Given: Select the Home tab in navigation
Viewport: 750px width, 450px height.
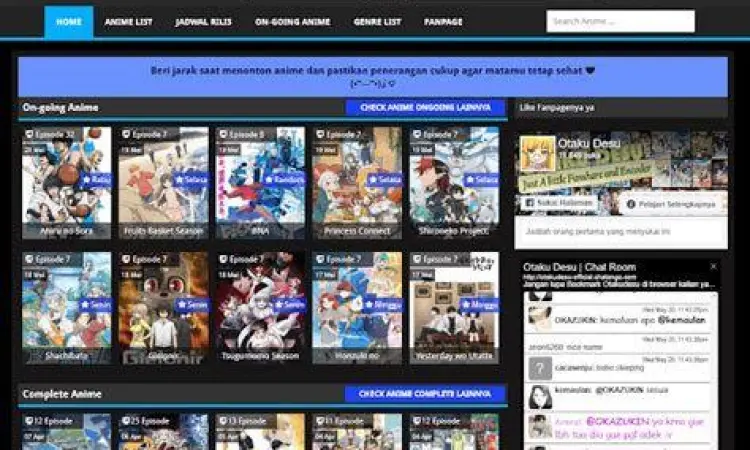Looking at the screenshot, I should tap(69, 21).
